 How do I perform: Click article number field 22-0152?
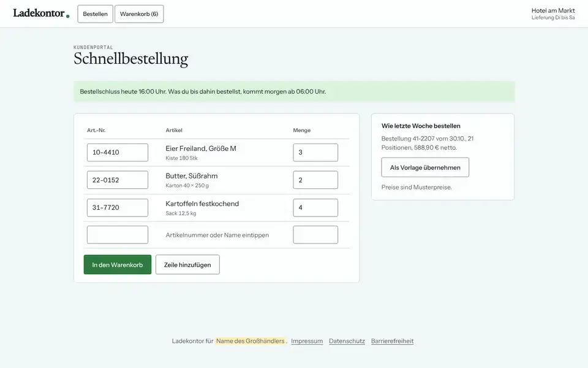tap(118, 180)
